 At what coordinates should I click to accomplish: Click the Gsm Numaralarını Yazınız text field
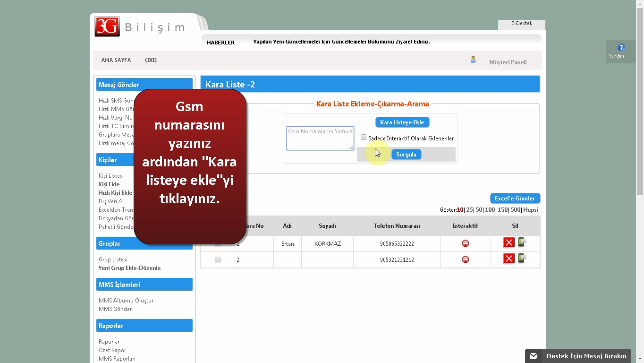[320, 138]
